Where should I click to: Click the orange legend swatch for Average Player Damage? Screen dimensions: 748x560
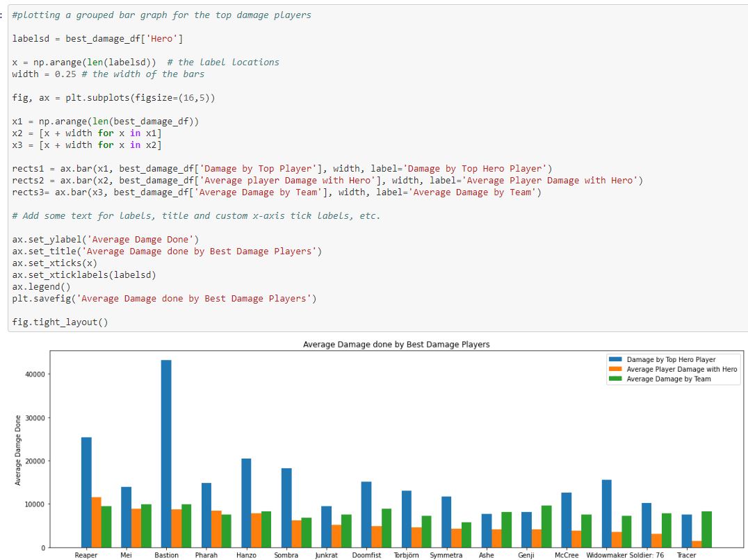point(615,370)
